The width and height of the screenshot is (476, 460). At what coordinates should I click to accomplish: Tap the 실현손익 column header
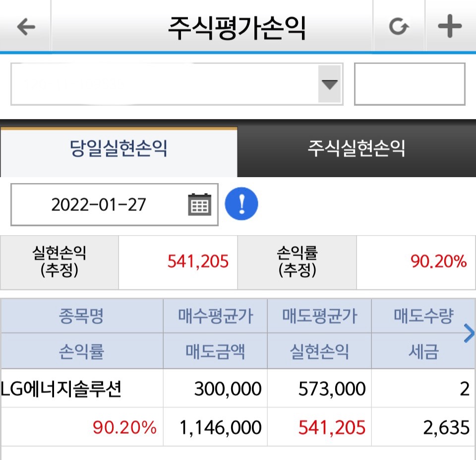point(319,351)
